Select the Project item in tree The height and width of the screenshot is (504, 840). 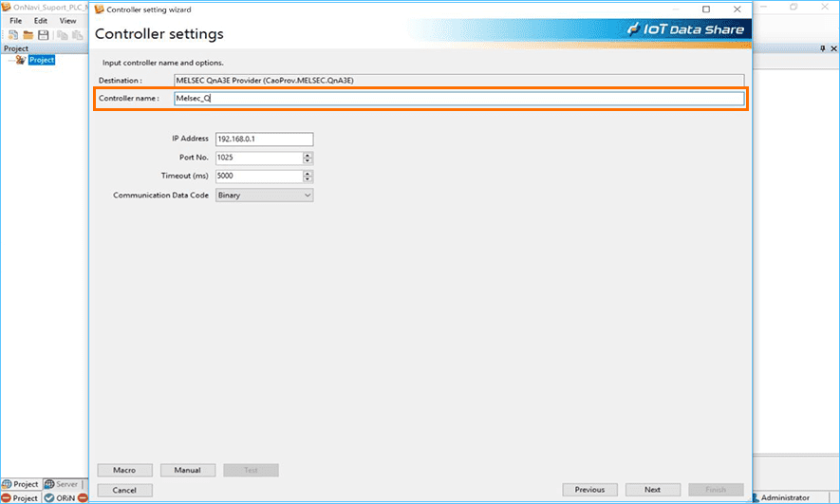[42, 60]
